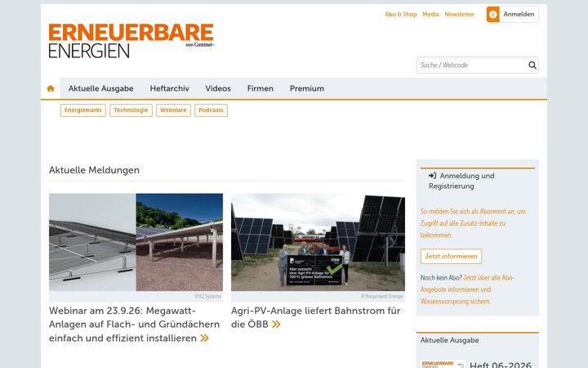Open Agri-PV-Anlage Bahnstrom headline
This screenshot has height=368, width=588.
[x=316, y=317]
